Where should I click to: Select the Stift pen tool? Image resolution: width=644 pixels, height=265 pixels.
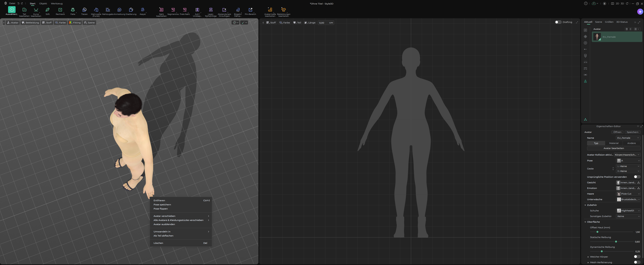(48, 11)
